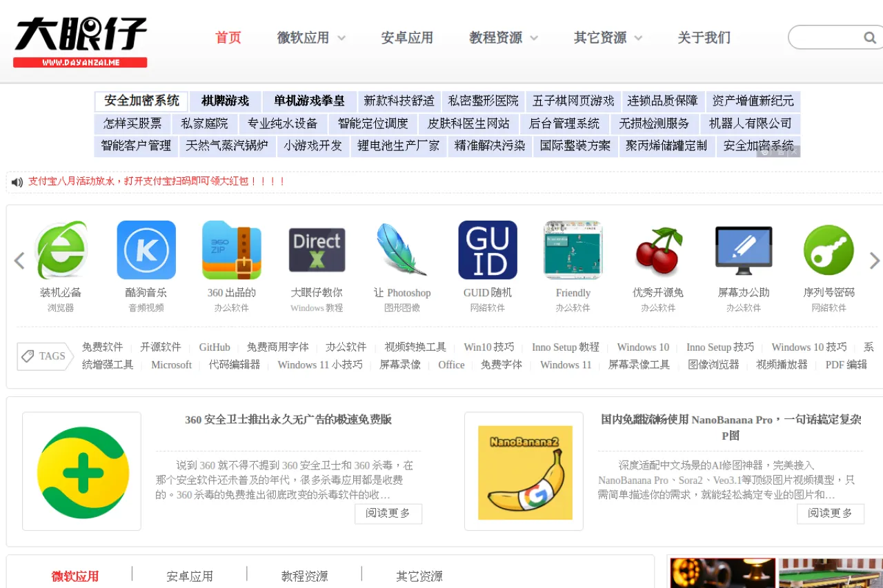
Task: Click the right carousel arrow
Action: [x=875, y=261]
